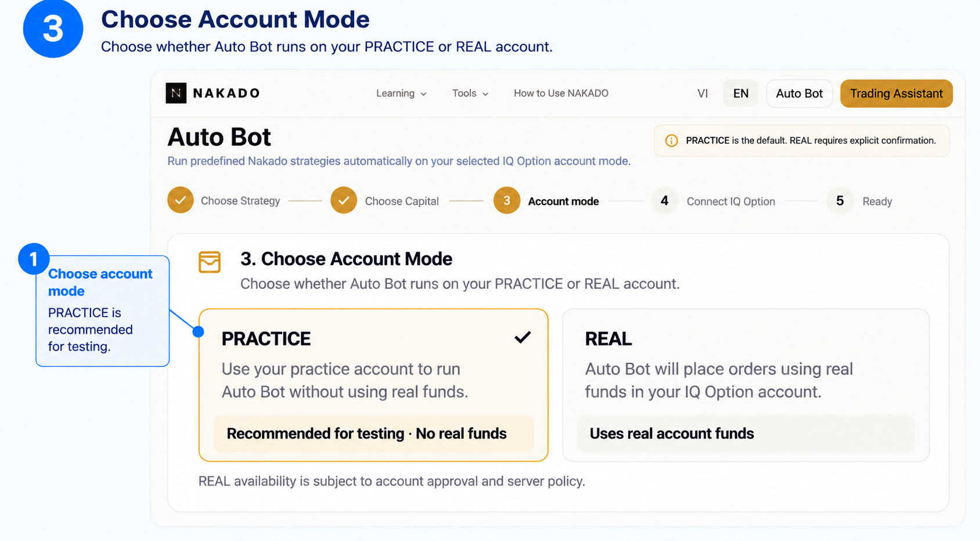
Task: Open How to Use NAKADO page
Action: point(561,93)
